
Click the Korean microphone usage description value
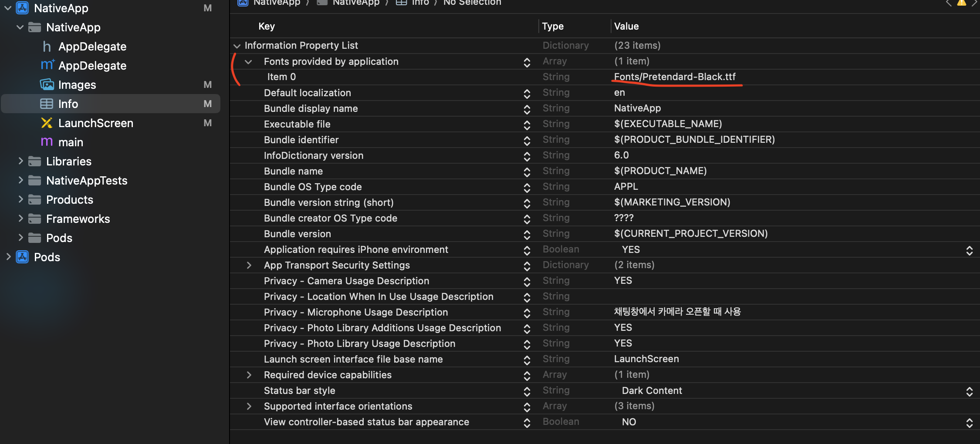point(677,312)
